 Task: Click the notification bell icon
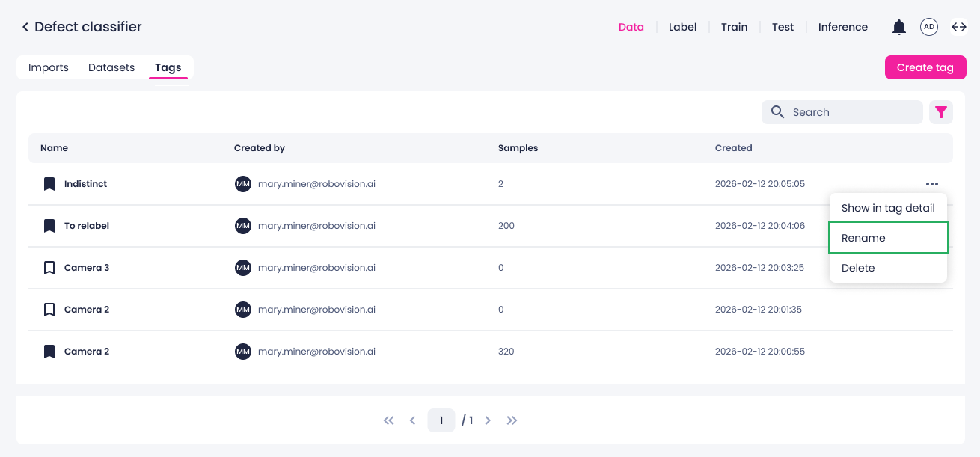899,28
